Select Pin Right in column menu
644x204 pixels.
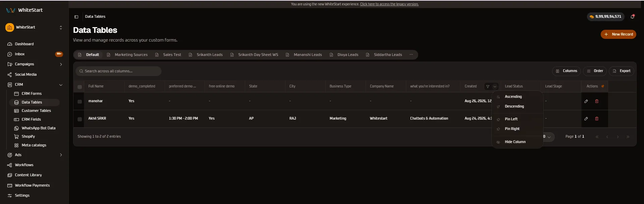pyautogui.click(x=517, y=129)
